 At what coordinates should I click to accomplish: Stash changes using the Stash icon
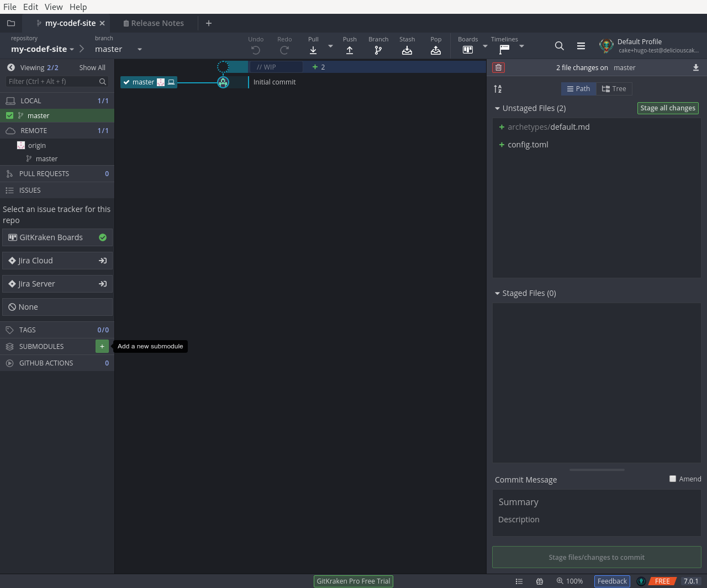pyautogui.click(x=407, y=50)
